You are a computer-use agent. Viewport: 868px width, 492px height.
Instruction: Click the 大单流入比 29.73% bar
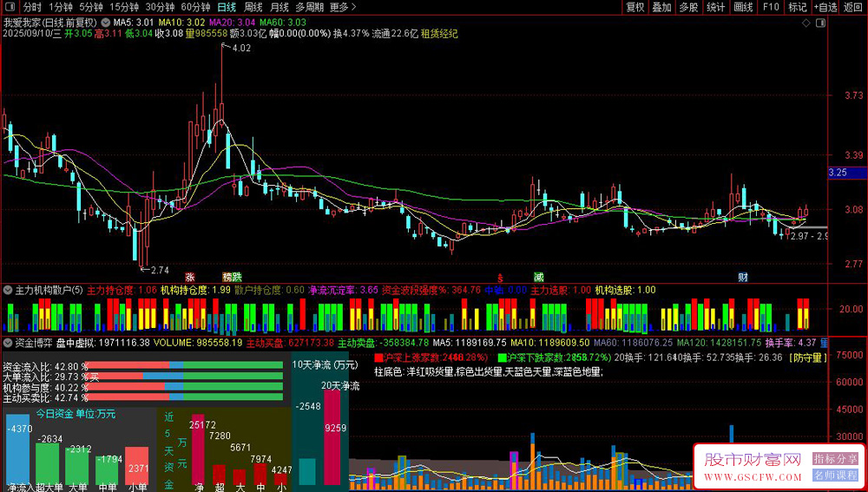pyautogui.click(x=186, y=376)
